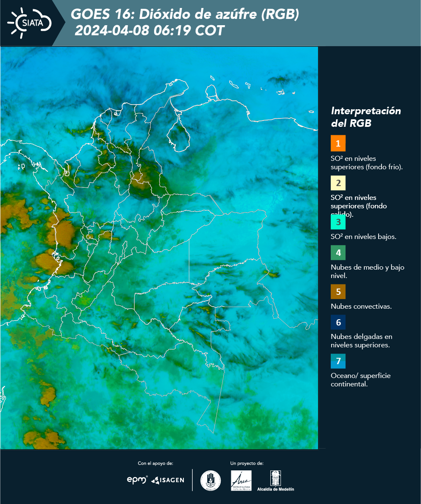Click the label "Nubes delgadas en niveles superiores."
Image resolution: width=421 pixels, height=504 pixels.
point(361,341)
